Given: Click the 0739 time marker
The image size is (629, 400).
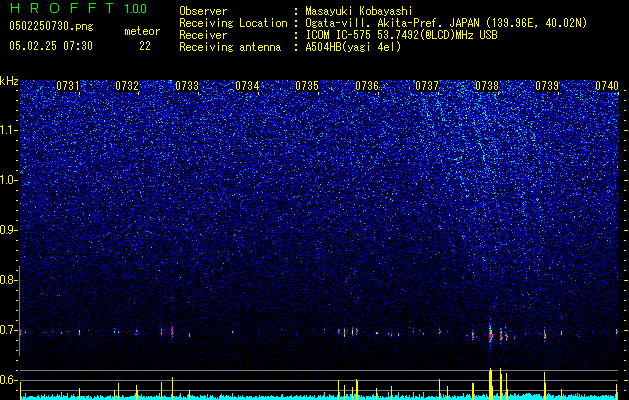Looking at the screenshot, I should click(x=547, y=86).
